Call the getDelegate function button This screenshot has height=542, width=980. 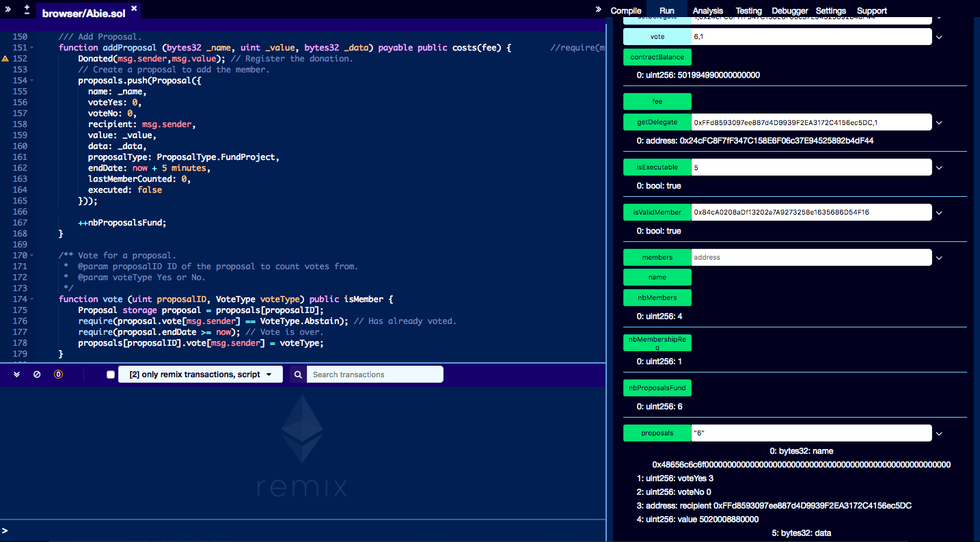pos(657,122)
